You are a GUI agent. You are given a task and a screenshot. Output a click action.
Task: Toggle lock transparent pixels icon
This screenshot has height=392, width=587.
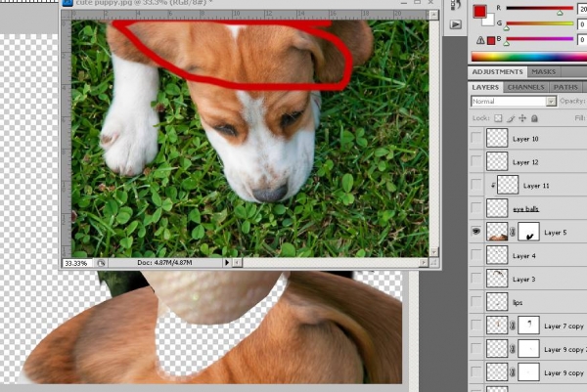[x=498, y=118]
